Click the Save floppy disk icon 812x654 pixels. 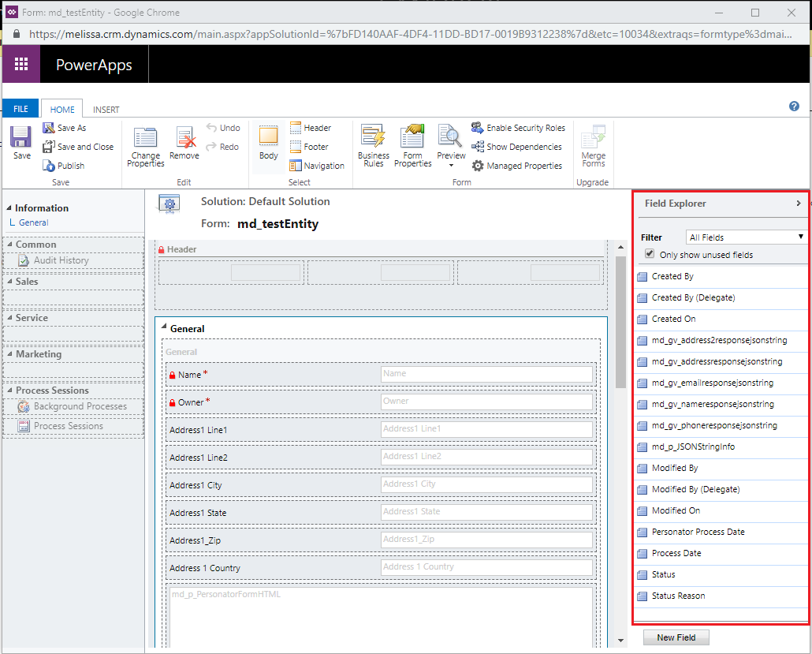tap(21, 137)
